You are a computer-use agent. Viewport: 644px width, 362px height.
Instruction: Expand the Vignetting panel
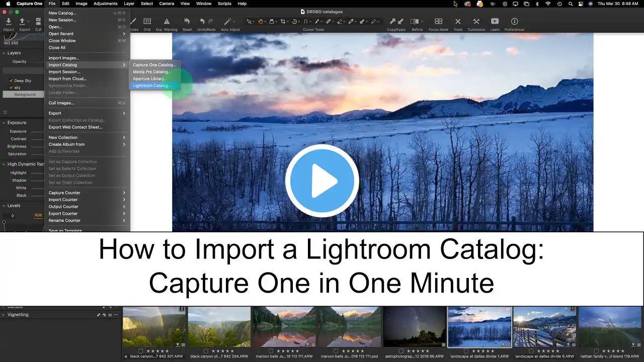(x=4, y=315)
